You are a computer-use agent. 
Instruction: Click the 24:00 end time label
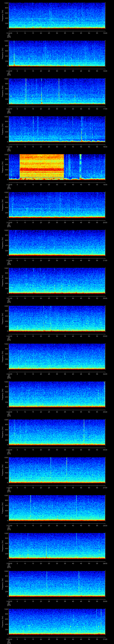pyautogui.click(x=105, y=374)
